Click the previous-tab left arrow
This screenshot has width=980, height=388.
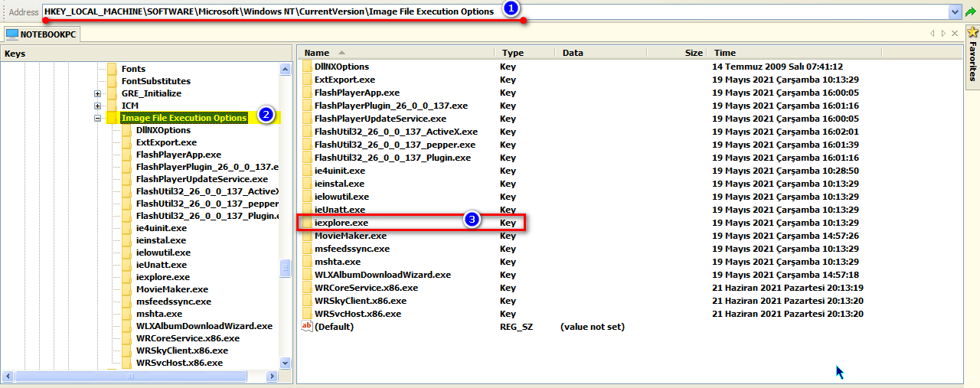(932, 34)
